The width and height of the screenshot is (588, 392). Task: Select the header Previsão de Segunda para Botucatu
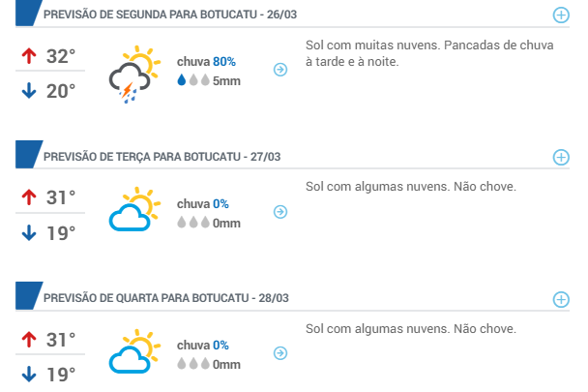(x=170, y=15)
